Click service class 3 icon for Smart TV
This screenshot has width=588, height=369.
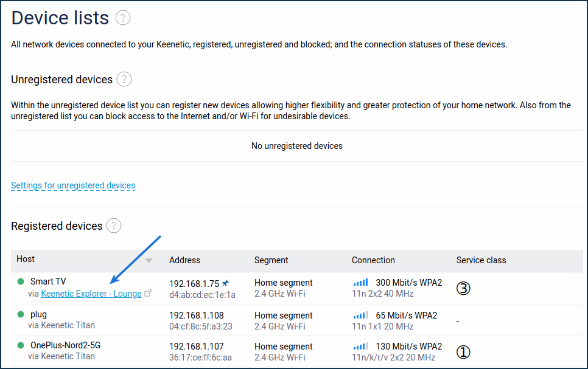click(463, 288)
